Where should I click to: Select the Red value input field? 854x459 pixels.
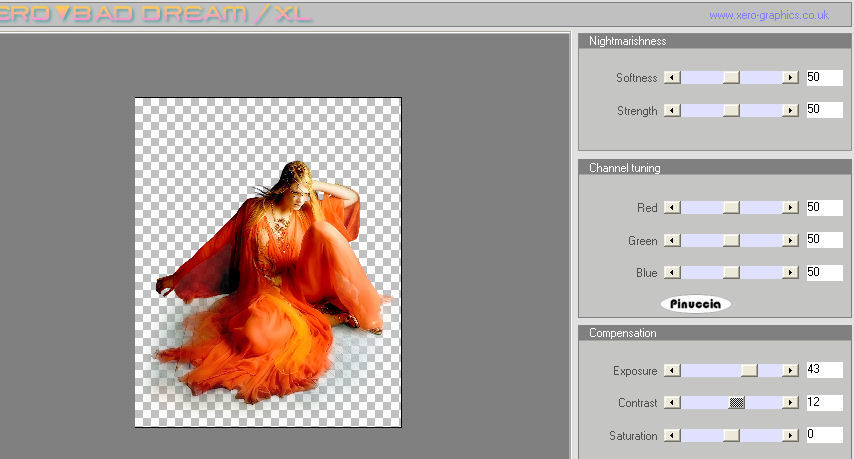pyautogui.click(x=825, y=207)
